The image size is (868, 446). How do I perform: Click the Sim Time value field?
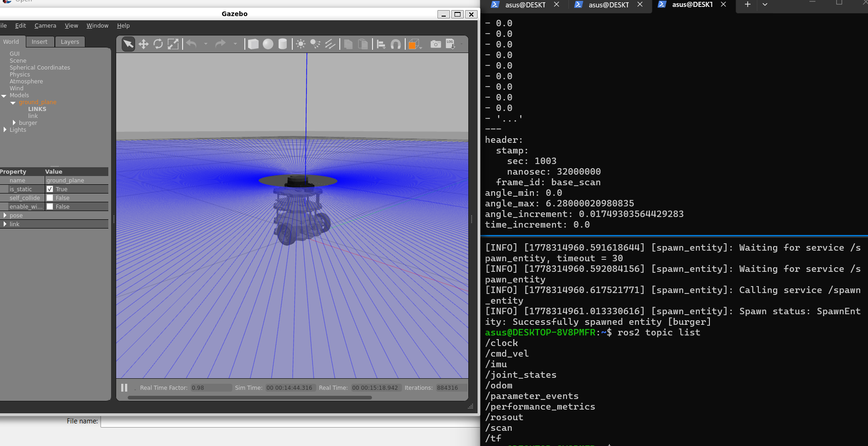click(x=289, y=387)
